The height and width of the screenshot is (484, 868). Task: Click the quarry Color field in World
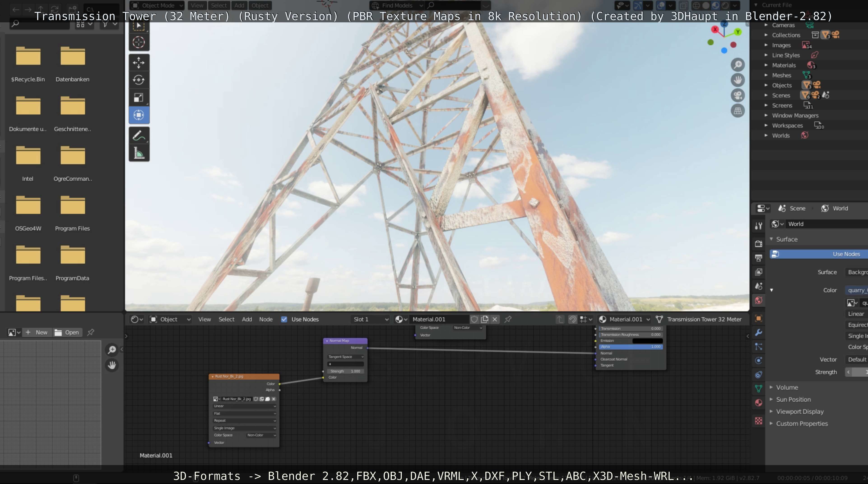pos(856,290)
